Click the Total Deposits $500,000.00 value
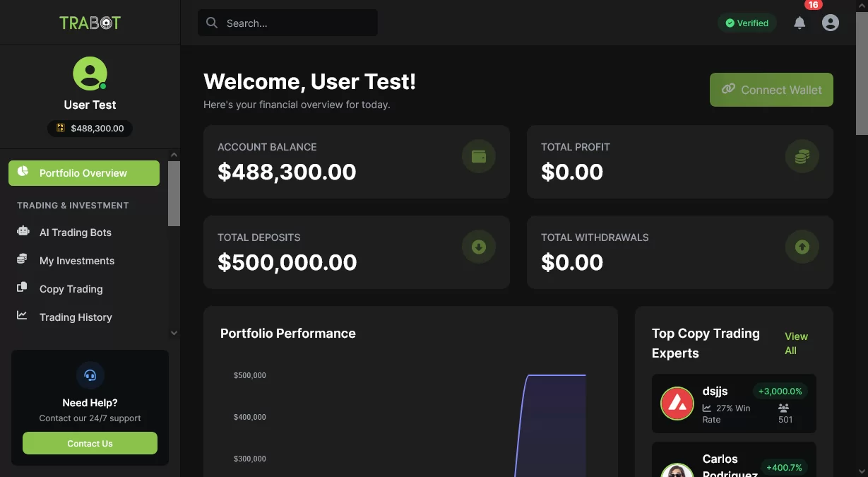868x477 pixels. coord(287,262)
